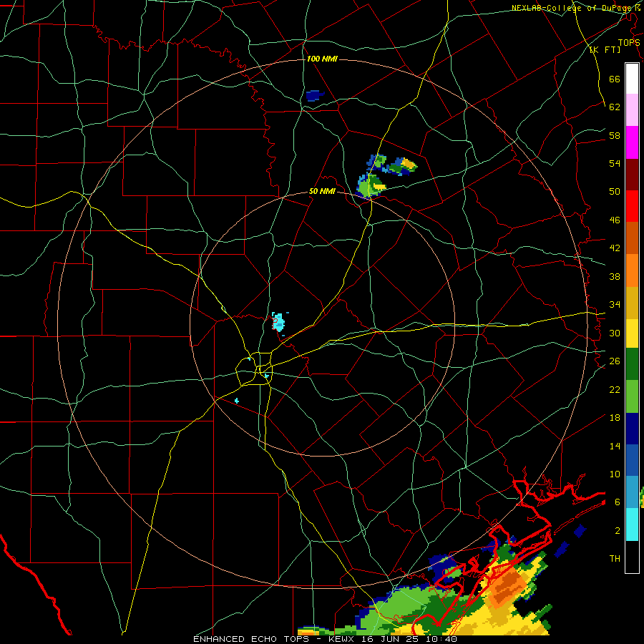
Task: Choose the navy blue swatch on the scale
Action: 632,429
